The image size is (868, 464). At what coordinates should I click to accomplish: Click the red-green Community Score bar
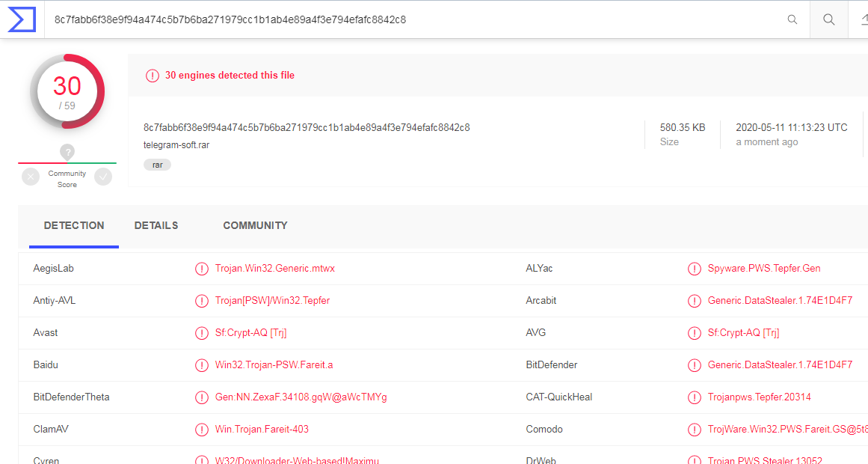[67, 163]
